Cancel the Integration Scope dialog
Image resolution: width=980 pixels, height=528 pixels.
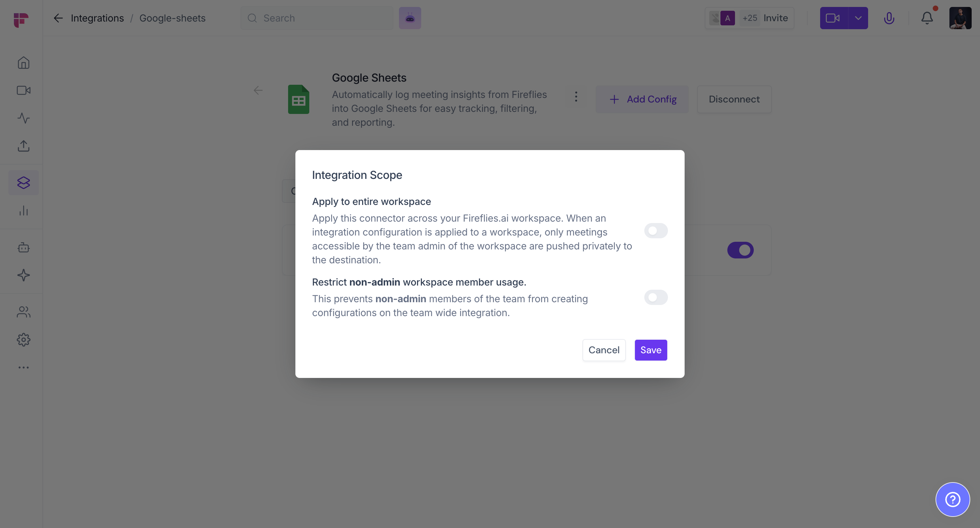click(604, 350)
